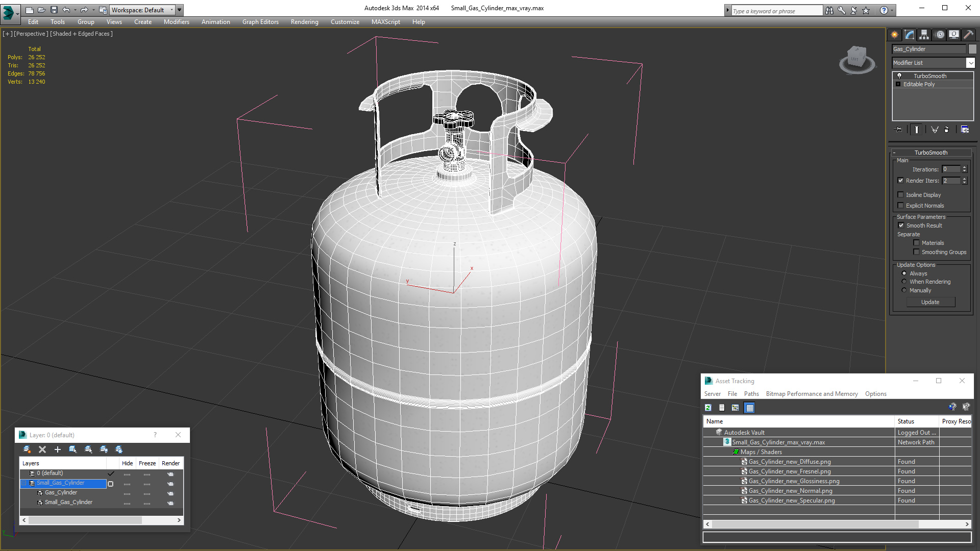
Task: Open the Create command panel tab
Action: pyautogui.click(x=895, y=35)
